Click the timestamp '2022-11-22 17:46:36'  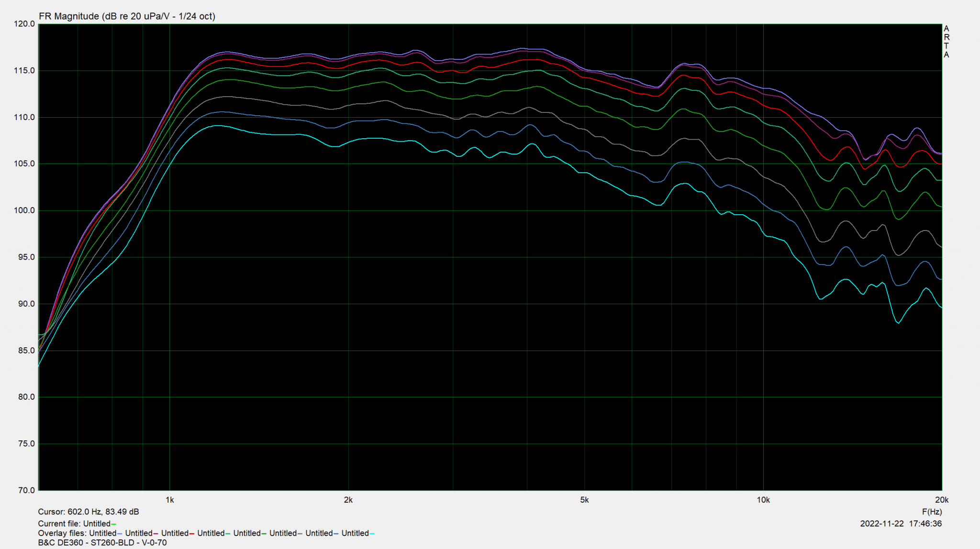coord(901,524)
